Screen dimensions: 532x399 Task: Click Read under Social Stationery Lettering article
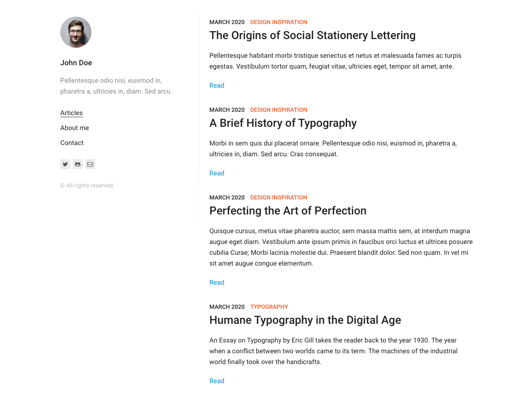[x=217, y=86]
